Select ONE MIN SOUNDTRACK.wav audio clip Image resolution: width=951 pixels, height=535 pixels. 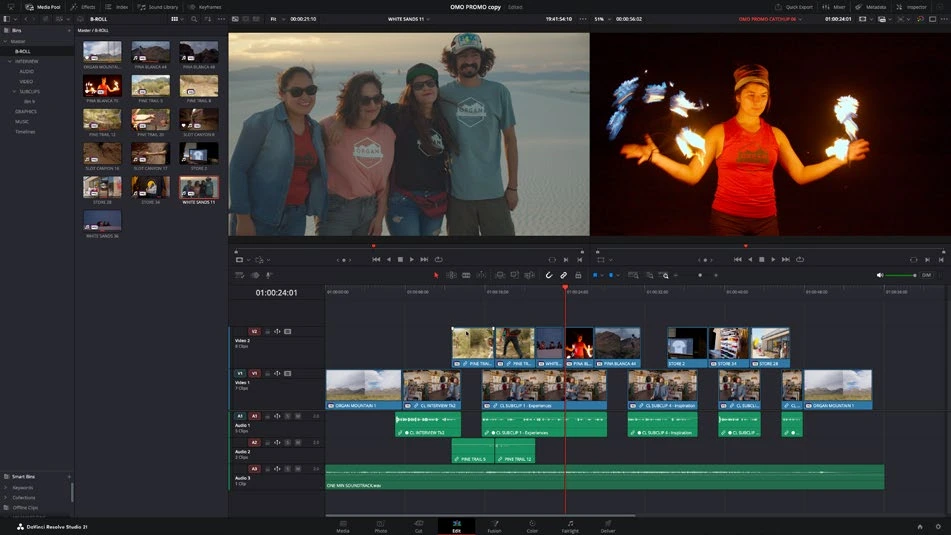tap(605, 477)
